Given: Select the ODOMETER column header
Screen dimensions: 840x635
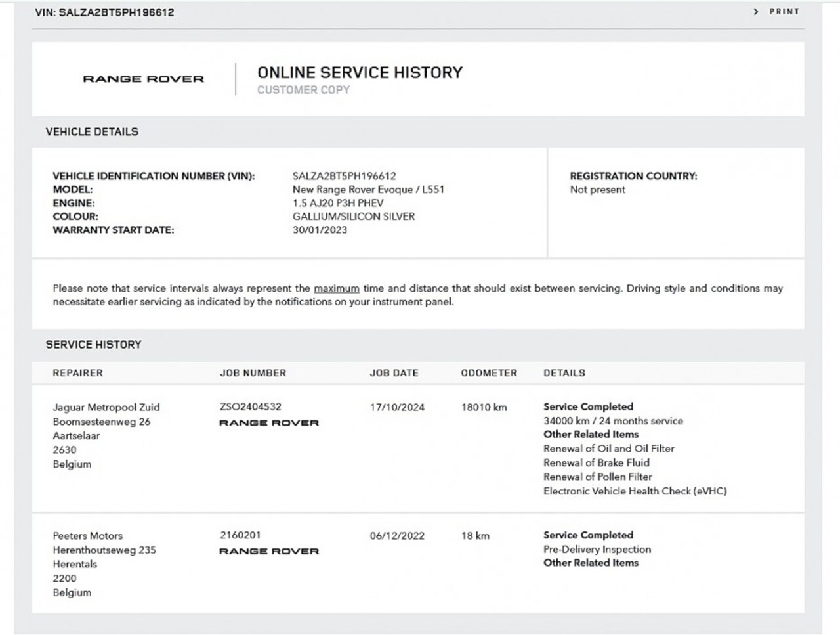Looking at the screenshot, I should pyautogui.click(x=489, y=373).
